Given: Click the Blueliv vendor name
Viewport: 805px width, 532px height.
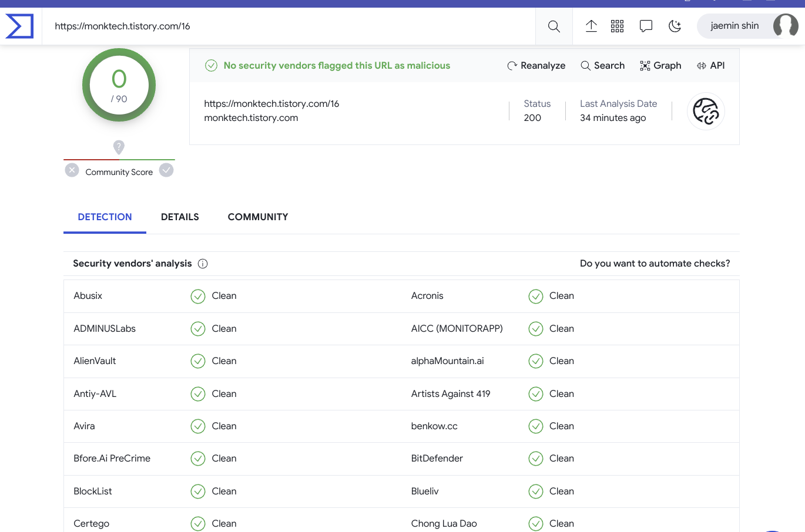Looking at the screenshot, I should 425,491.
